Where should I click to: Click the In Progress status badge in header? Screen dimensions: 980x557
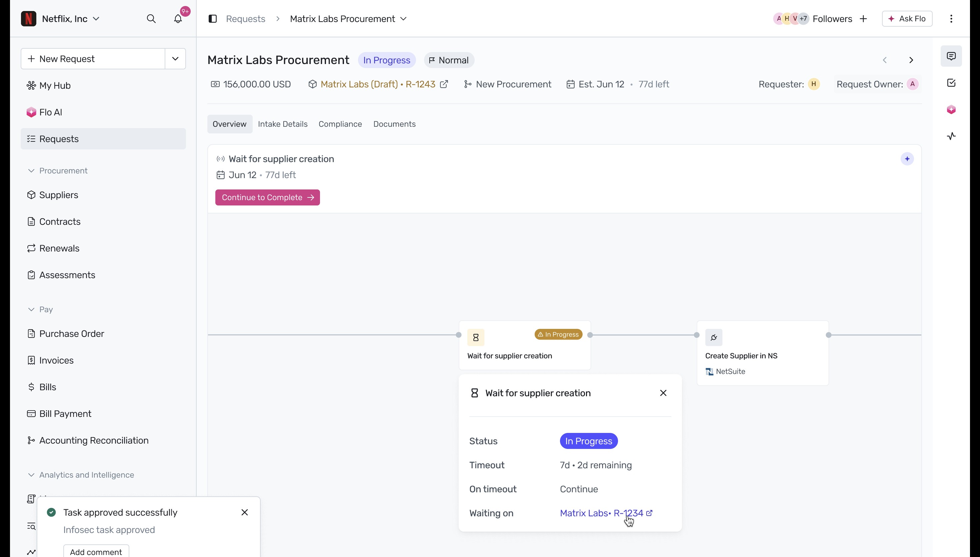387,60
